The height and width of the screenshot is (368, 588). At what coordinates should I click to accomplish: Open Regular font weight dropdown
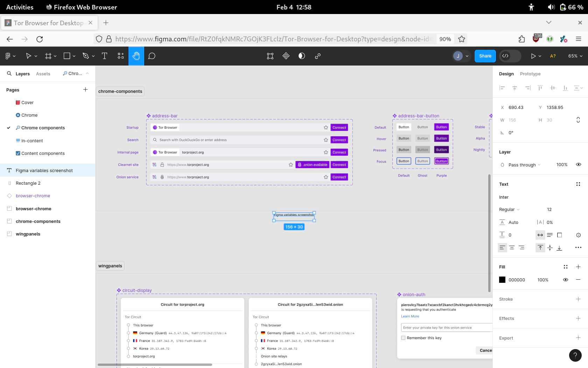tap(509, 210)
